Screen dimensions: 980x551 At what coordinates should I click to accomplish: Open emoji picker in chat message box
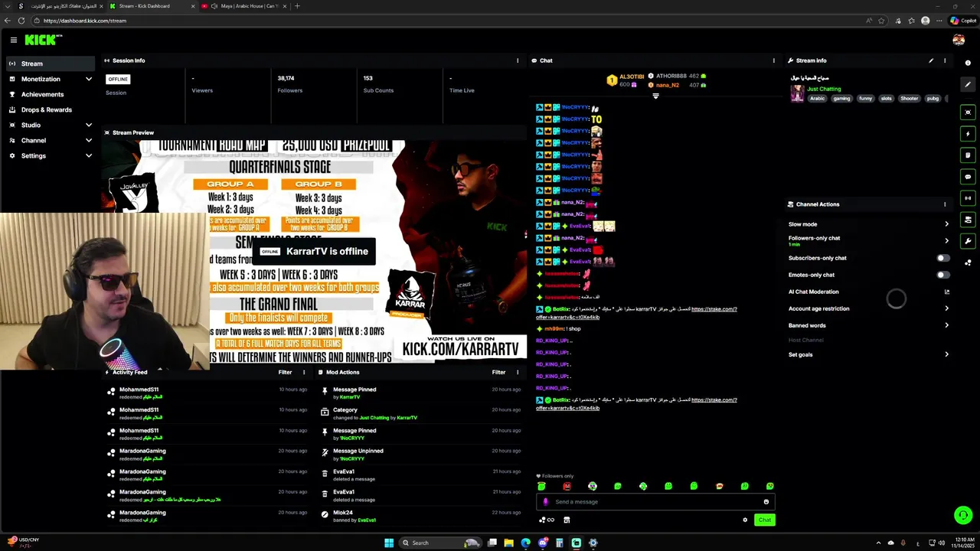766,502
